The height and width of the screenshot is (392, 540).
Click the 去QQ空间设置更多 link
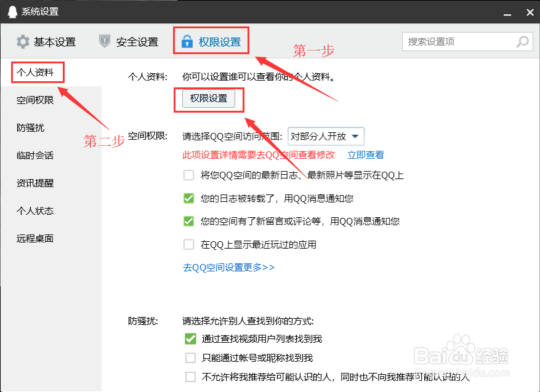tap(227, 267)
